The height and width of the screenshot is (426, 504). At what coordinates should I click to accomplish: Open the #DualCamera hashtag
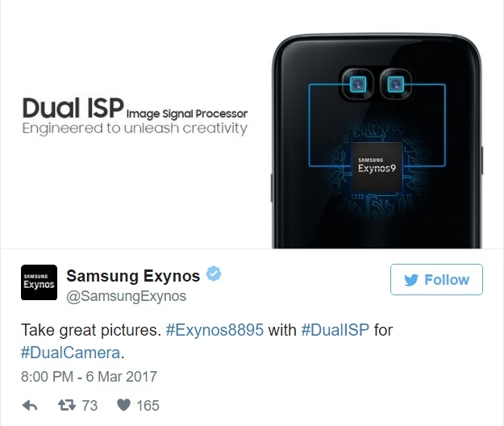click(71, 353)
